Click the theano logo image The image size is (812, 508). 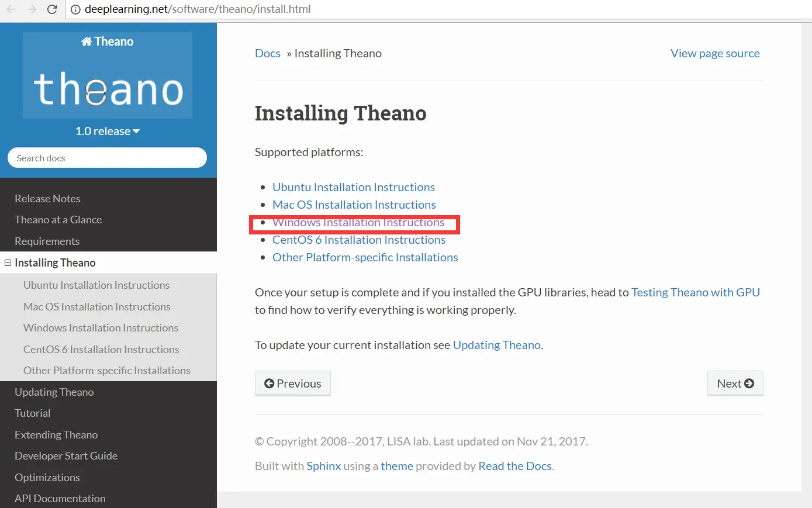pos(108,89)
